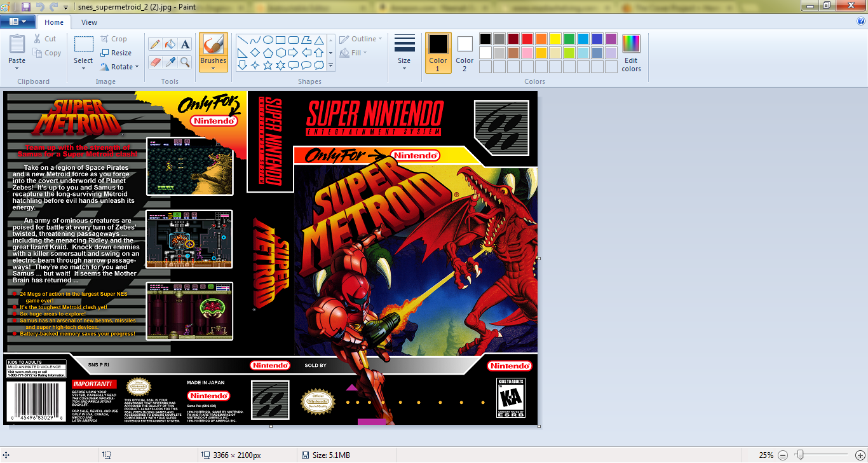Viewport: 868px width, 463px height.
Task: Choose the Hexagon shape
Action: pyautogui.click(x=280, y=52)
